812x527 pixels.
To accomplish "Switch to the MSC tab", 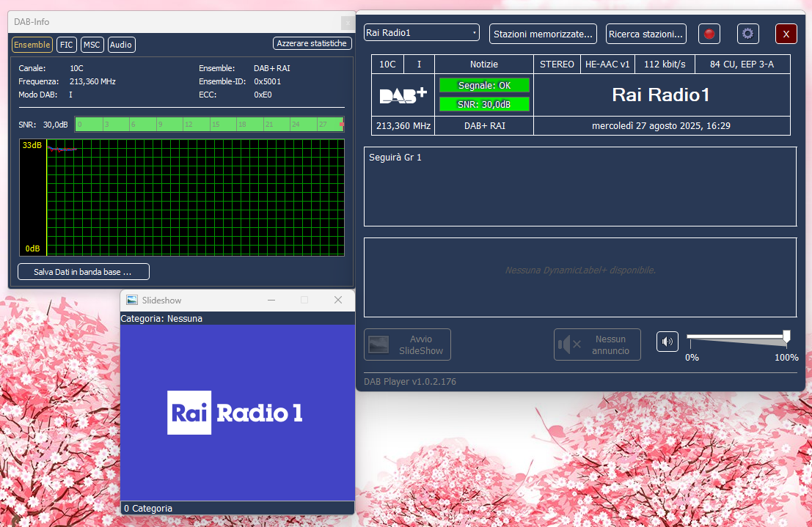I will pos(92,45).
